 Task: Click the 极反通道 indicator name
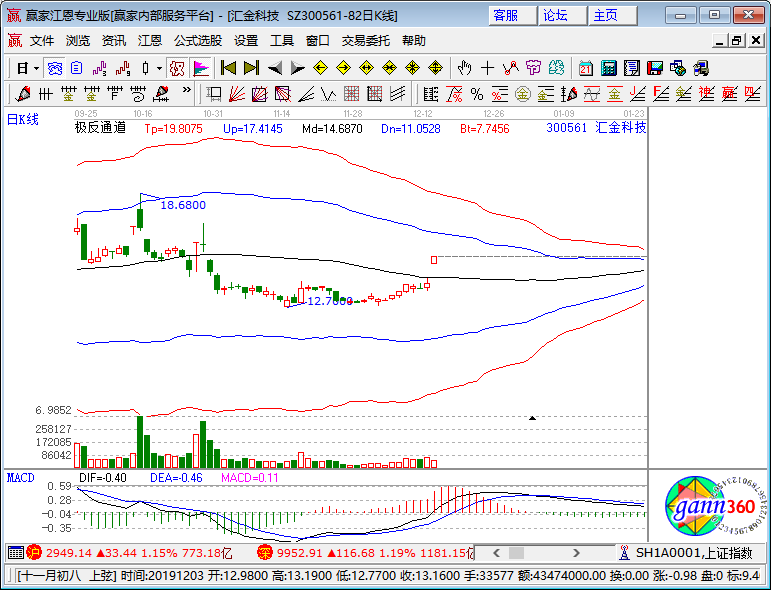click(100, 128)
